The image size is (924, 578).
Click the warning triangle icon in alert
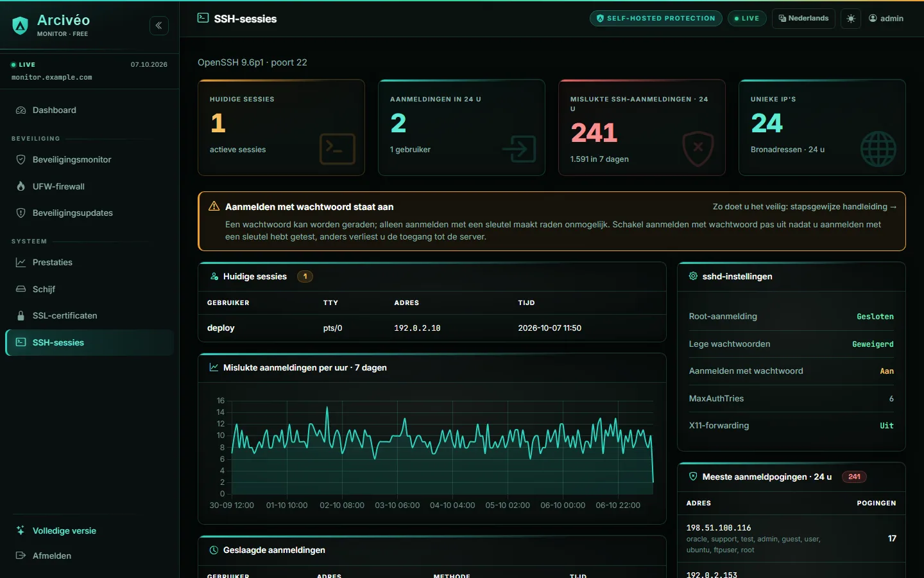tap(214, 206)
